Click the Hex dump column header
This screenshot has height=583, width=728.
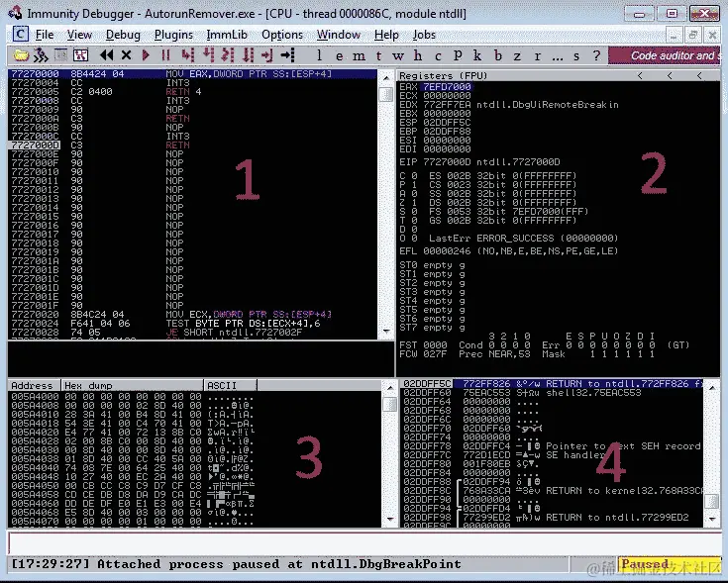[133, 385]
